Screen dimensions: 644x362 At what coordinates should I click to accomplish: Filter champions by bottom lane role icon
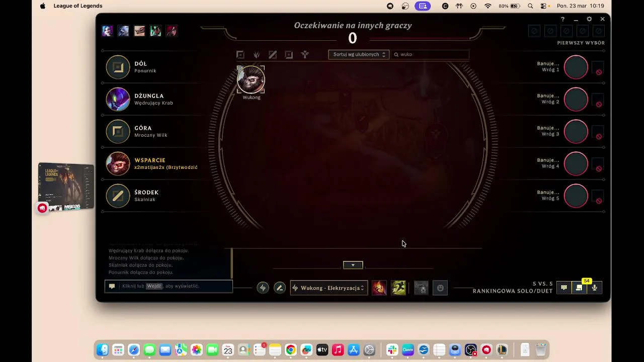[x=289, y=55]
